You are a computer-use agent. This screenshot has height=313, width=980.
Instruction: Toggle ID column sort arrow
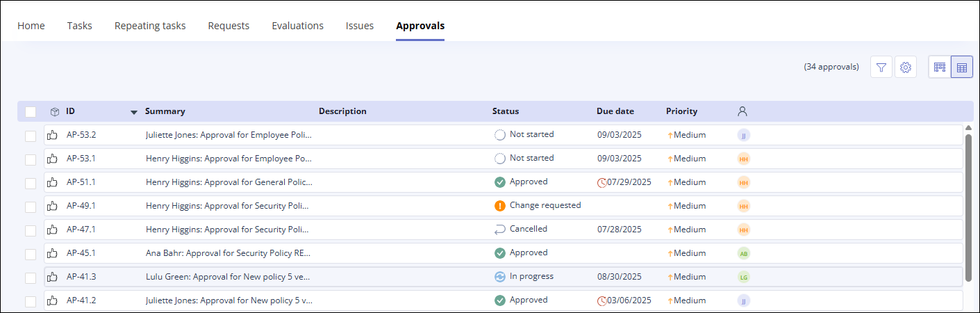pyautogui.click(x=133, y=112)
